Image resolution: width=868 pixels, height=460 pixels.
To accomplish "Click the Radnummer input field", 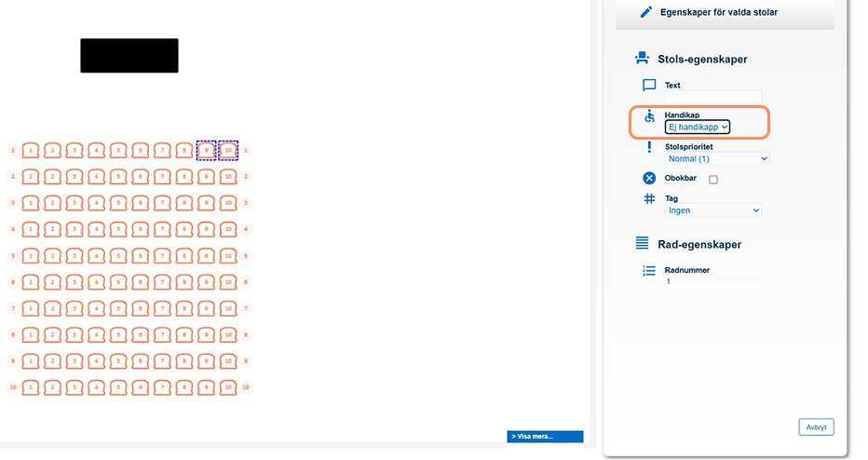I will pyautogui.click(x=713, y=281).
